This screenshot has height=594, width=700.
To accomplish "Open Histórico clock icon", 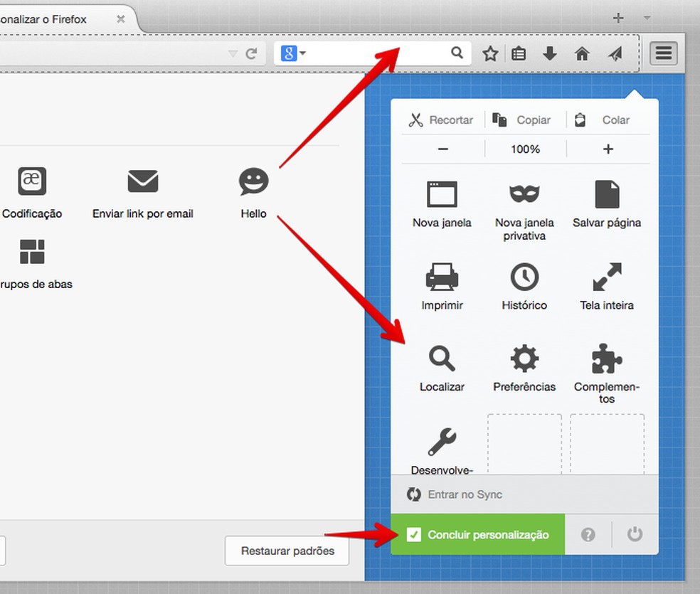I will [x=524, y=277].
